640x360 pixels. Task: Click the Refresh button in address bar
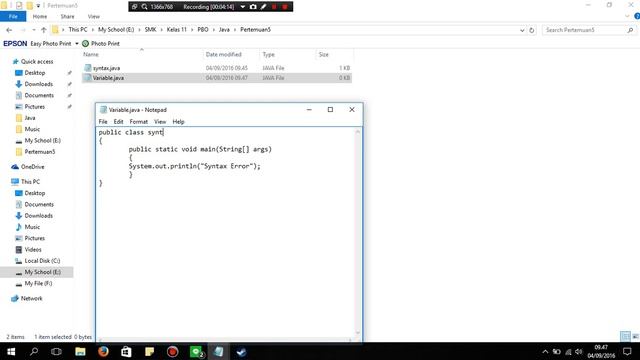[x=531, y=30]
